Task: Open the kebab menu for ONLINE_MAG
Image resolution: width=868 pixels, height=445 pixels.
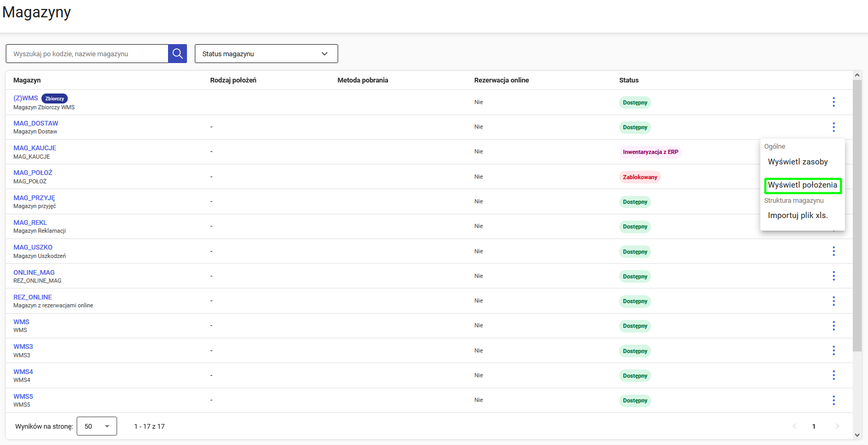Action: pyautogui.click(x=833, y=276)
